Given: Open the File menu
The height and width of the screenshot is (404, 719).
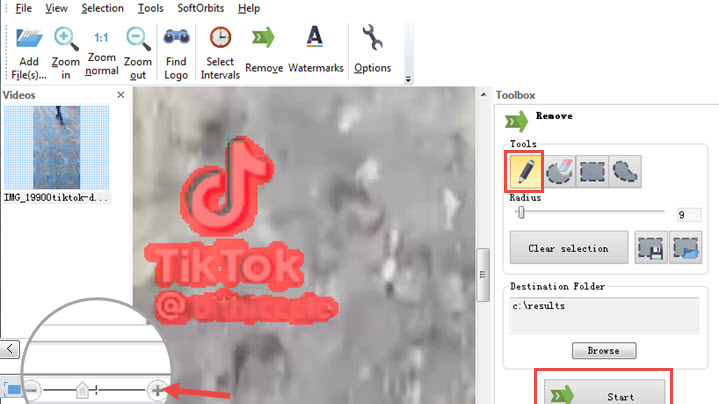Looking at the screenshot, I should (23, 8).
